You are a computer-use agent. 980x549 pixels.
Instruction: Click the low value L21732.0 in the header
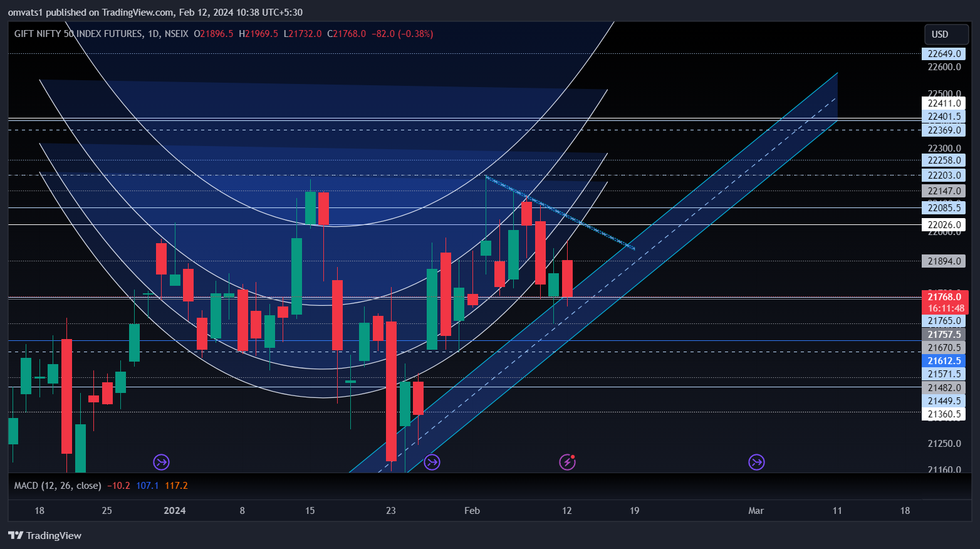(303, 34)
